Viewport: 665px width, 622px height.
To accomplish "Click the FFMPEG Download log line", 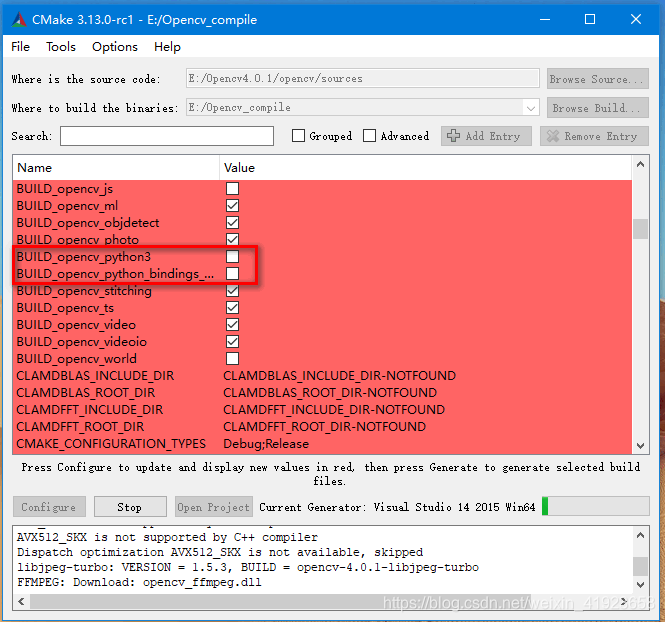I will click(139, 582).
